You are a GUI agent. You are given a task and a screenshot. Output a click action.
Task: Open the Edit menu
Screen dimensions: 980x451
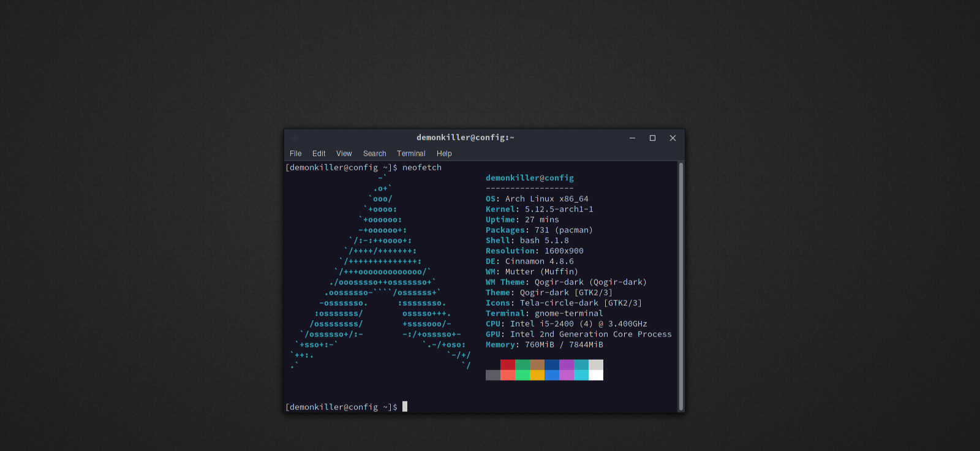[318, 154]
